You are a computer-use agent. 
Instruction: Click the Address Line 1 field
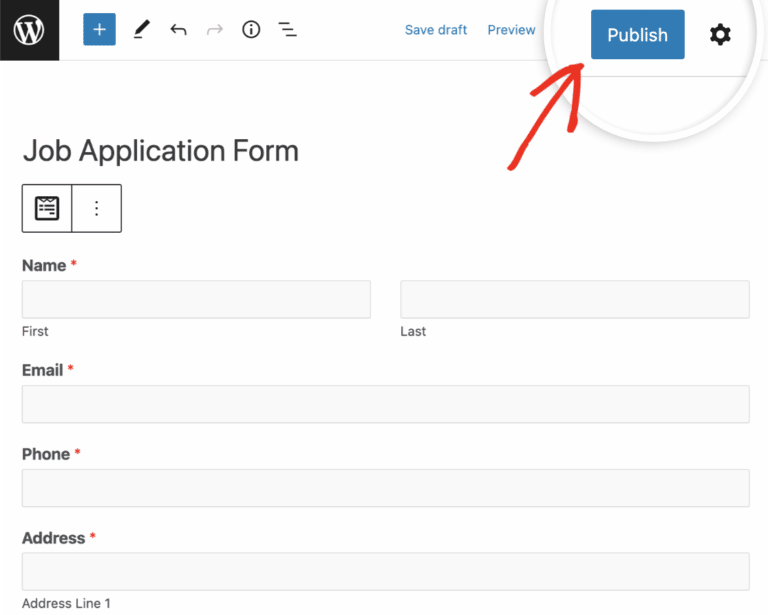pos(385,572)
